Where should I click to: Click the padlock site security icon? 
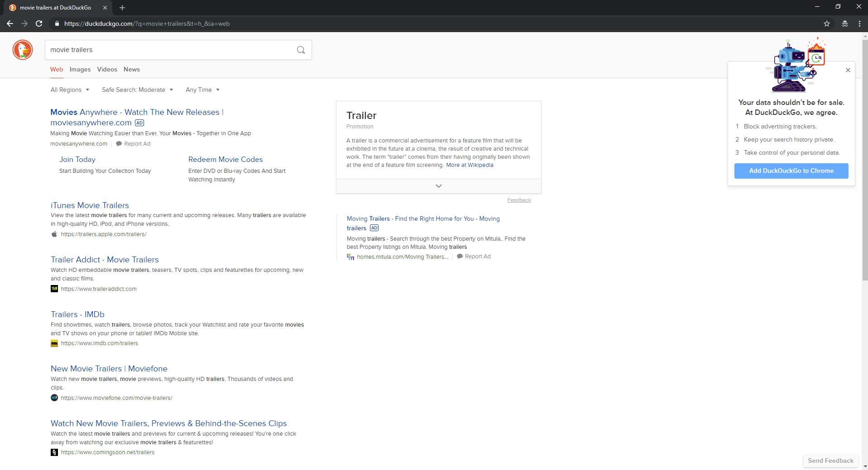coord(57,24)
